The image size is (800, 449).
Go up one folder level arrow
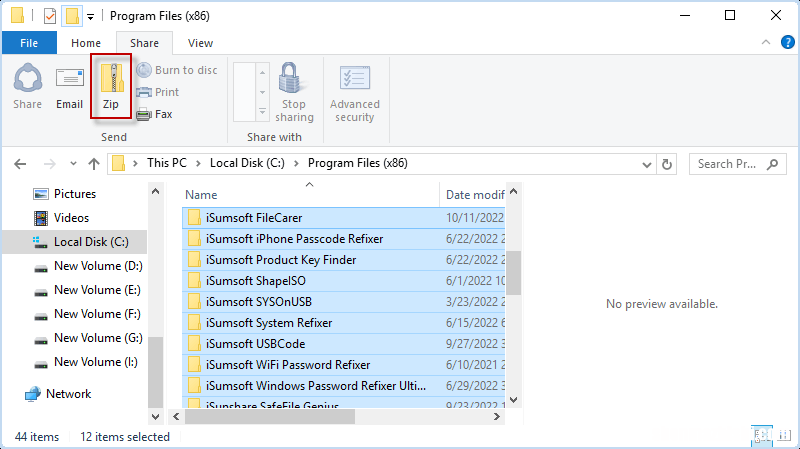point(93,163)
